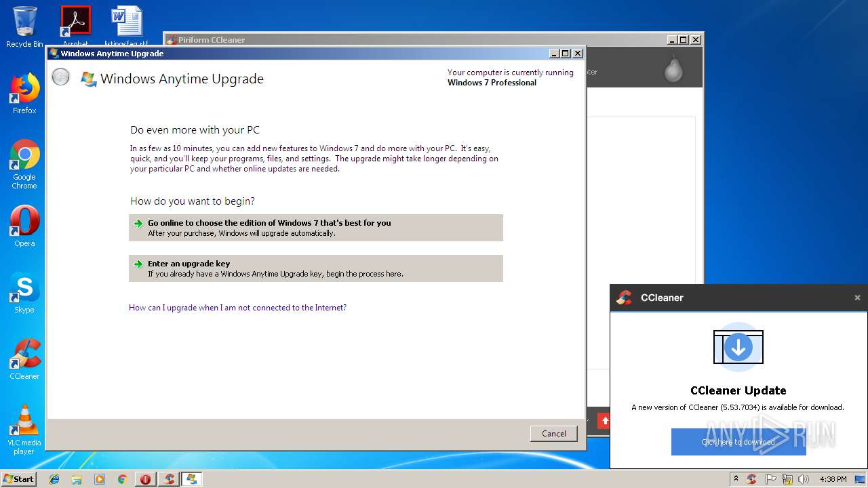Cancel the Windows Anytime Upgrade wizard
Image resolution: width=868 pixels, height=488 pixels.
tap(553, 434)
